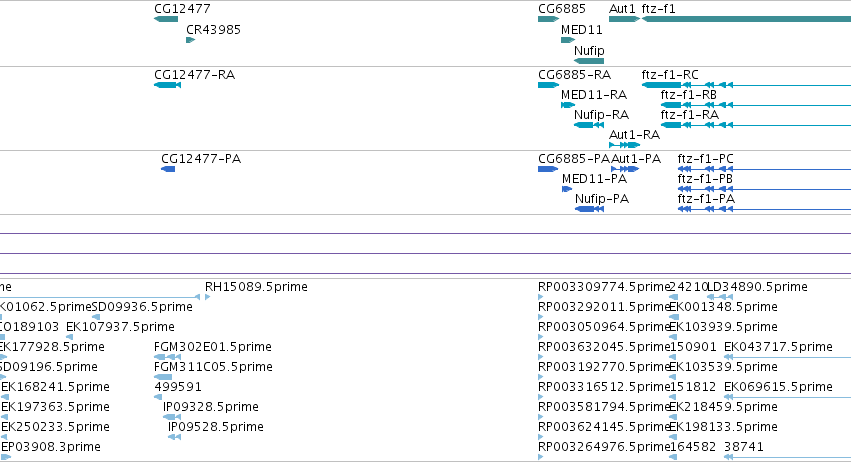Image resolution: width=851 pixels, height=462 pixels.
Task: Select the IP09328.5prime EST arrow
Action: pos(170,417)
